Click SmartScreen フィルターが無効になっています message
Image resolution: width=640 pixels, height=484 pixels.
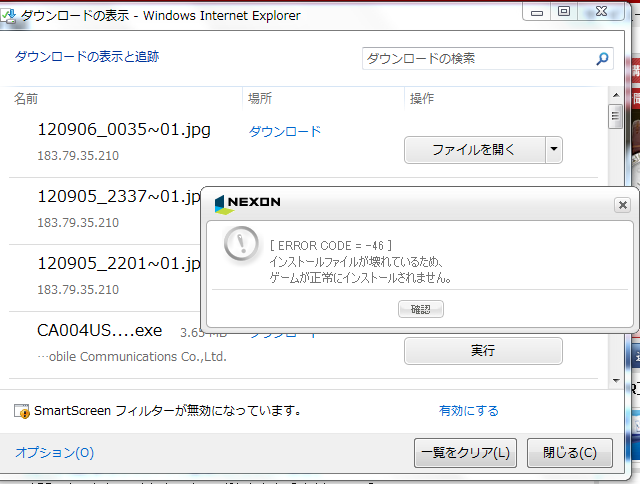click(168, 411)
